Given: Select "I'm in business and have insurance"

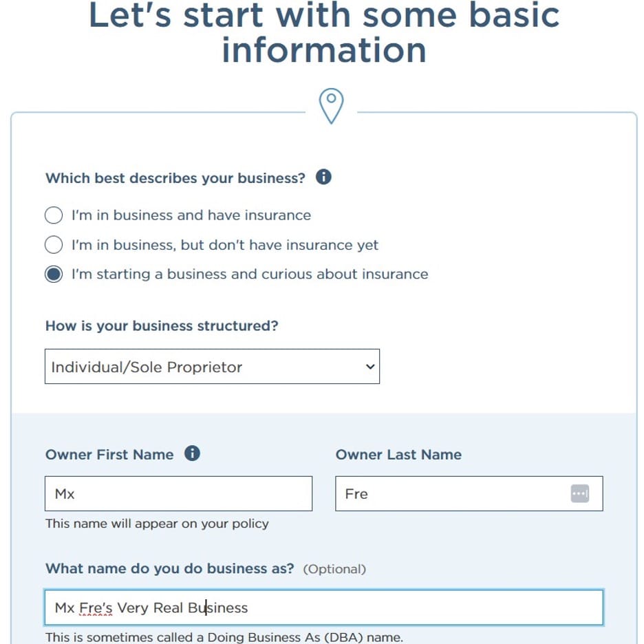Looking at the screenshot, I should click(54, 215).
